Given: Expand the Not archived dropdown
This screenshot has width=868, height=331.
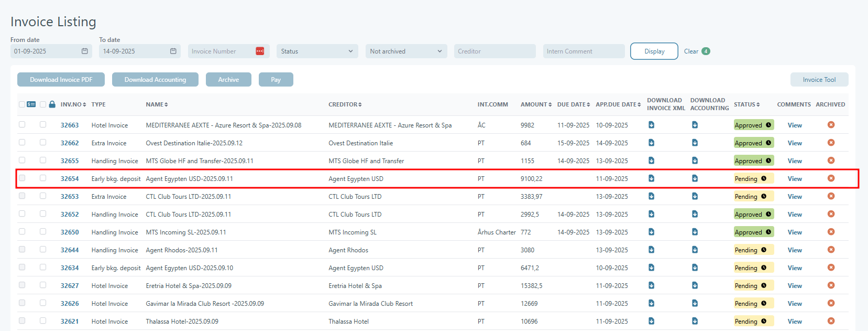Looking at the screenshot, I should tap(405, 51).
